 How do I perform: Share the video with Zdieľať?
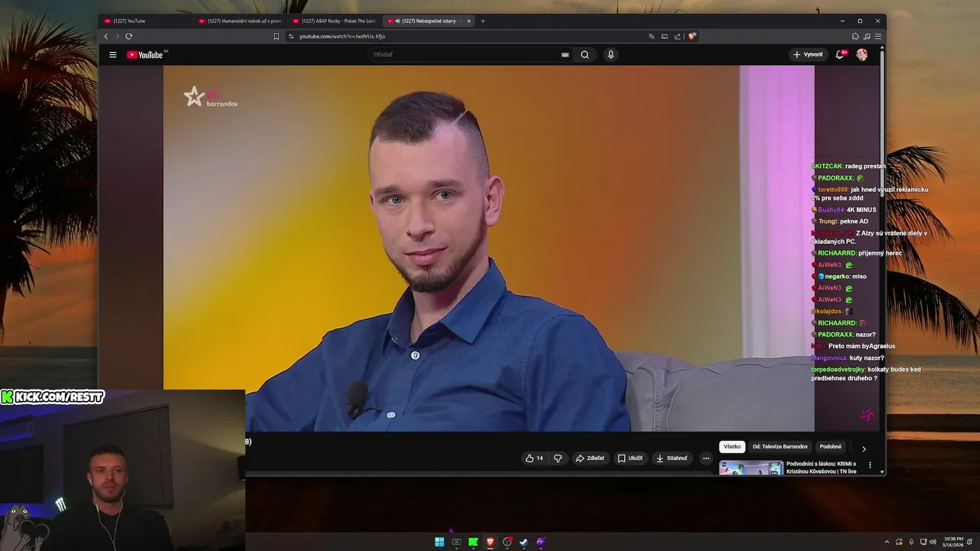click(x=590, y=458)
